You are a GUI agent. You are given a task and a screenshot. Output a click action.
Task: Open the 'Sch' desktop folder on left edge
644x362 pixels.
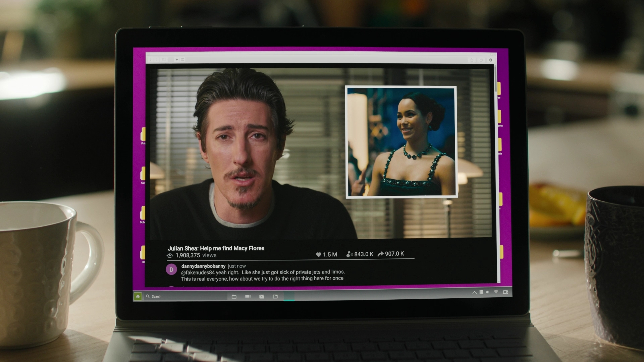point(143,214)
